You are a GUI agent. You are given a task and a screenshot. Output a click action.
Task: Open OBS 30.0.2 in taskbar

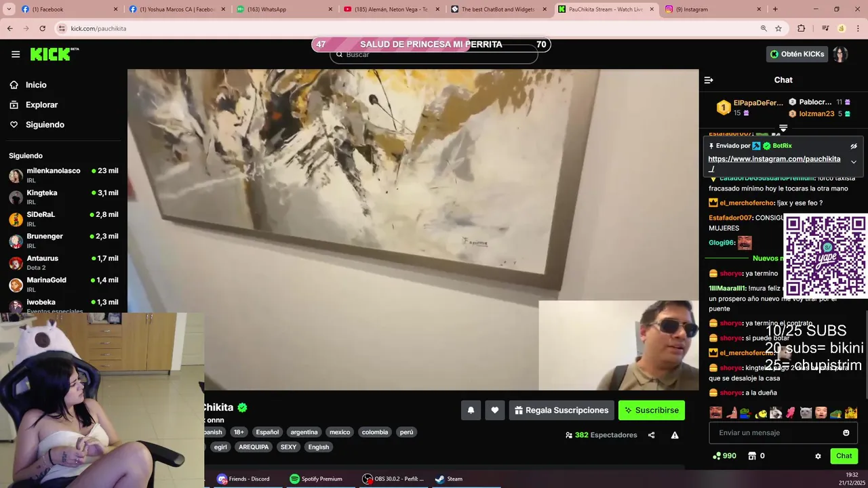click(393, 479)
